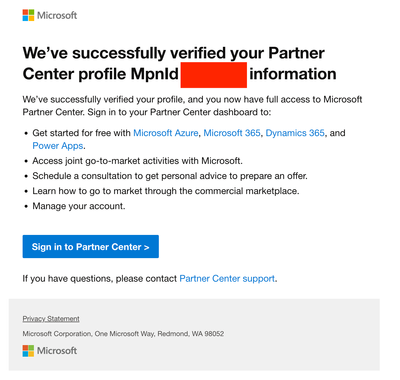The width and height of the screenshot is (400, 380).
Task: Follow the Dynamics 365 link
Action: [295, 133]
